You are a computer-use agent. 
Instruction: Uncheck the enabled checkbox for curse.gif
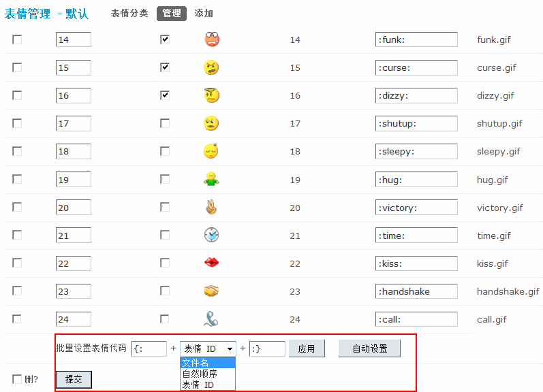pos(165,67)
